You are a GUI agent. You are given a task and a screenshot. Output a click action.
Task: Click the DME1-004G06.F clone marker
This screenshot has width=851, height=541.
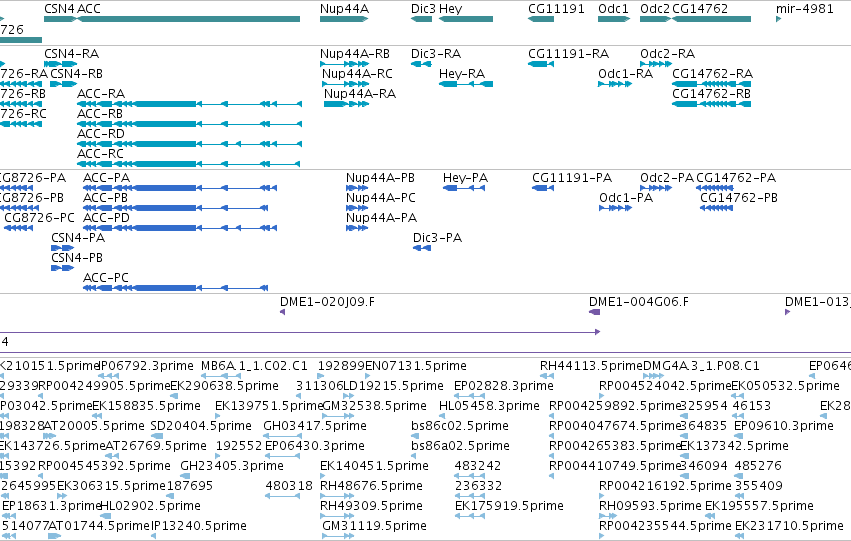(x=595, y=312)
